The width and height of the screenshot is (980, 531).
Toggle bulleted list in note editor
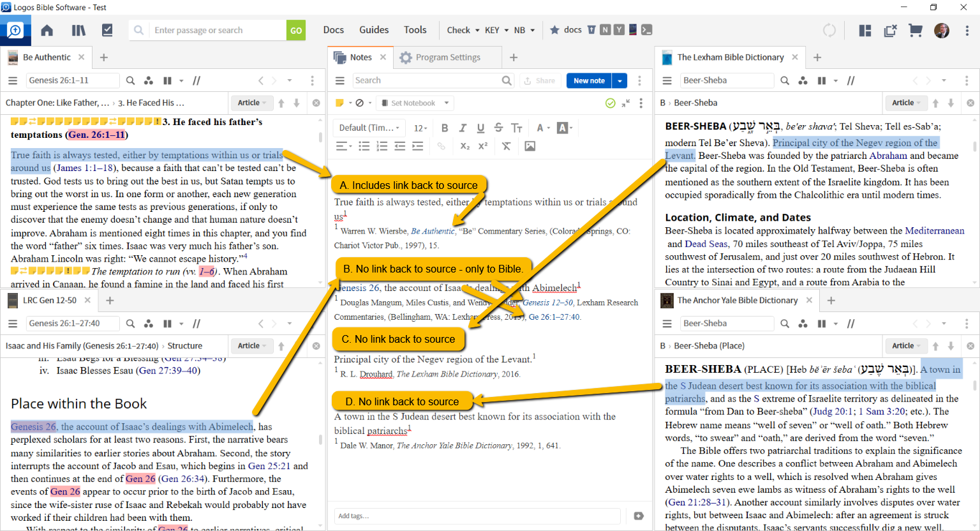[364, 146]
